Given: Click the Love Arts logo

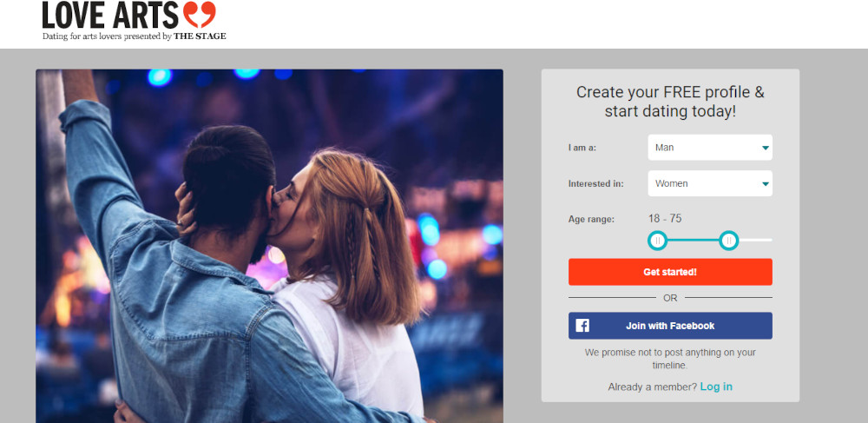Looking at the screenshot, I should 134,21.
